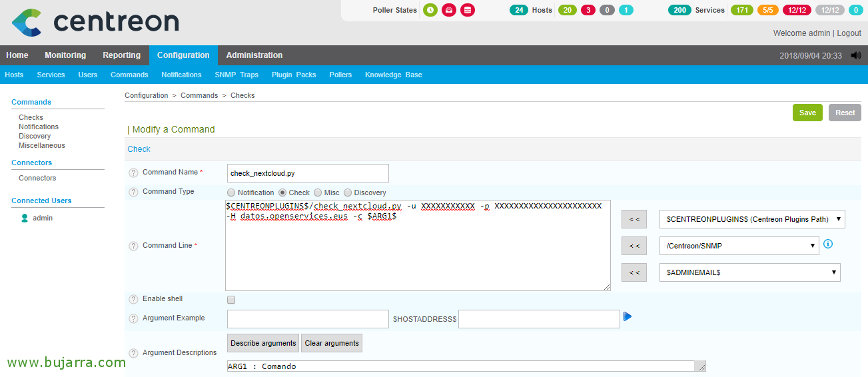Open the /Centreon/SNMP plugin dropdown

(739, 246)
